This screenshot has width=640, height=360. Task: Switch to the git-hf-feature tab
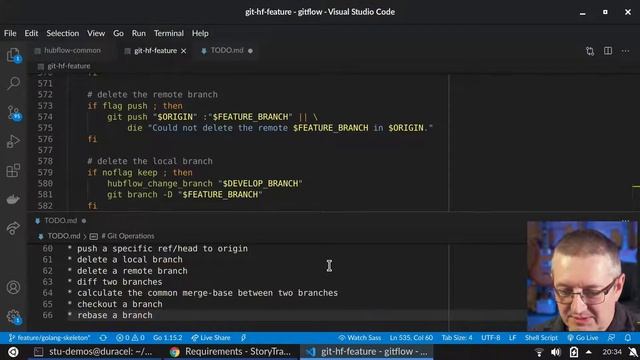click(156, 51)
